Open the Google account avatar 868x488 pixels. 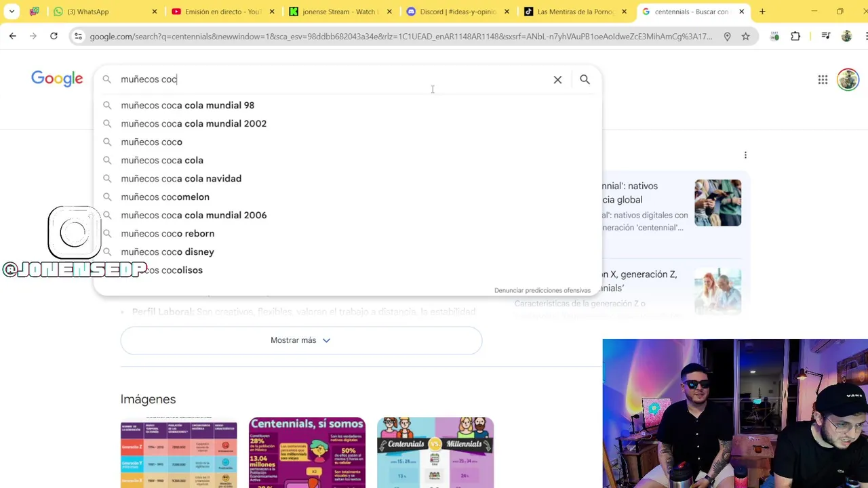848,80
